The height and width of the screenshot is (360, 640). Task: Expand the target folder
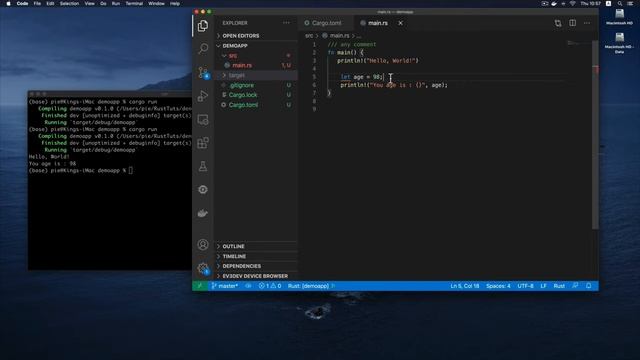click(x=256, y=75)
